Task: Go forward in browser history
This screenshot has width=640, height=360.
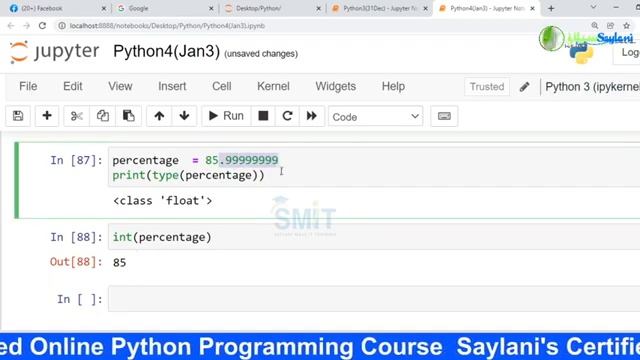Action: [x=27, y=26]
